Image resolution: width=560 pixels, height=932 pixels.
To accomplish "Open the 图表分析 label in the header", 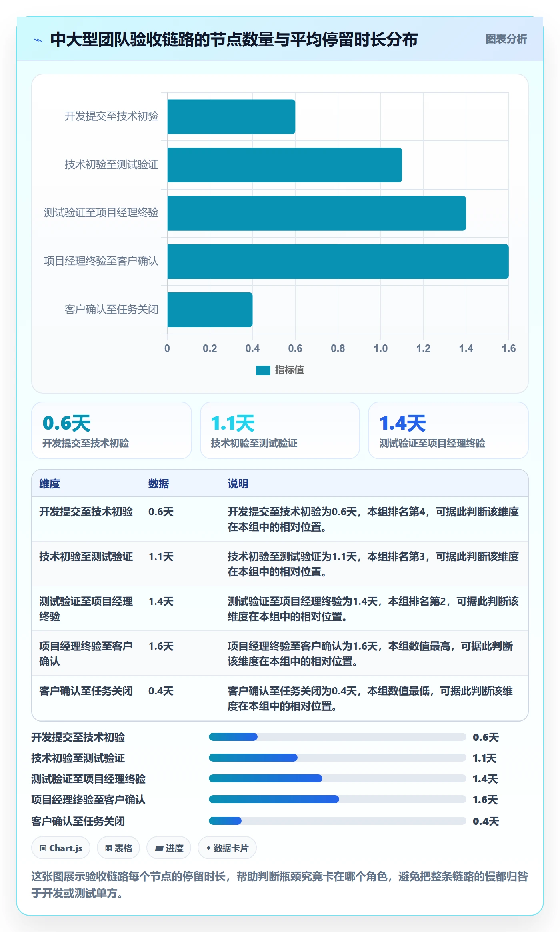I will (x=506, y=39).
